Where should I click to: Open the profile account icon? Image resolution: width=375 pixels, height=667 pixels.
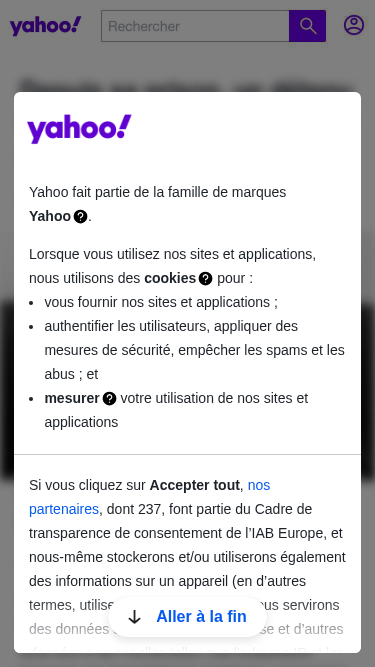(x=354, y=25)
